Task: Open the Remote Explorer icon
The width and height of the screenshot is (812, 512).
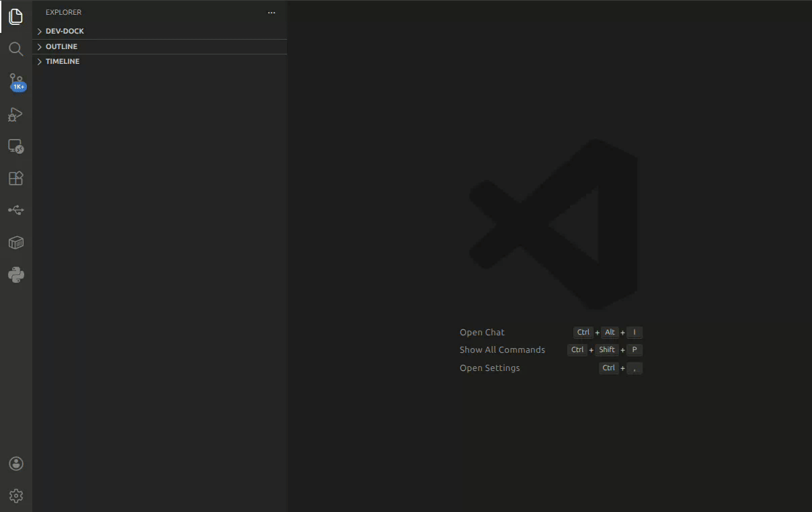Action: 16,146
